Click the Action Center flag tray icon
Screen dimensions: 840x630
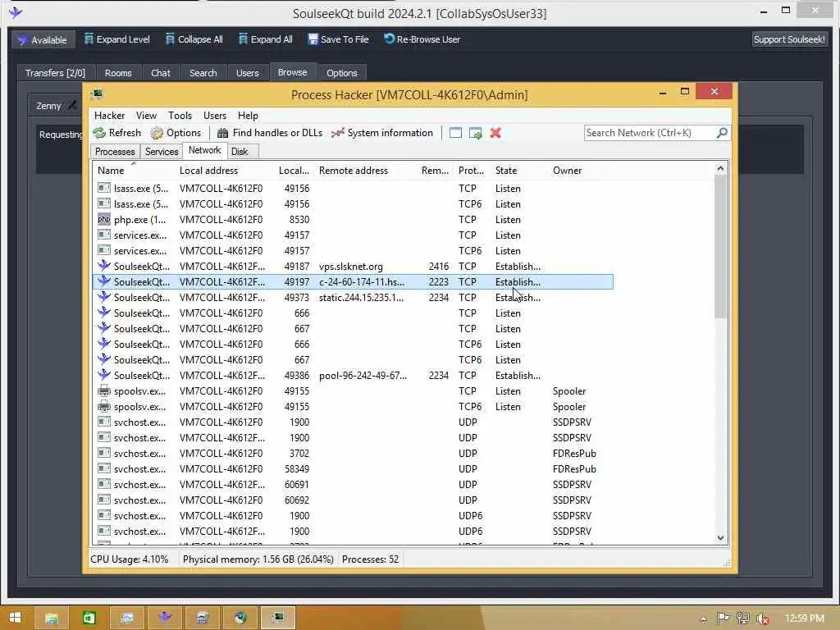(x=723, y=619)
